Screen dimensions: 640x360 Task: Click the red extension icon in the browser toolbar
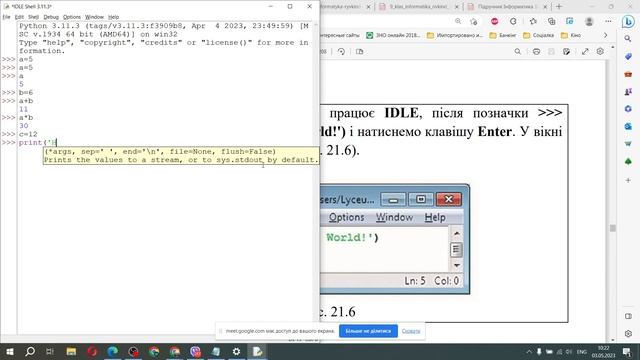495,21
